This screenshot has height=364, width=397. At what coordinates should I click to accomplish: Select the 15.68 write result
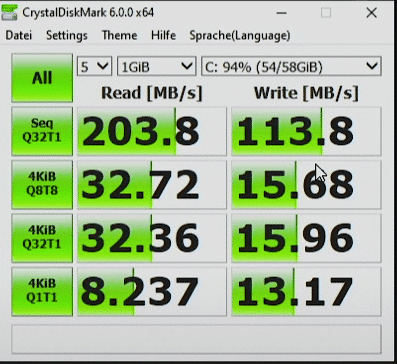click(306, 185)
